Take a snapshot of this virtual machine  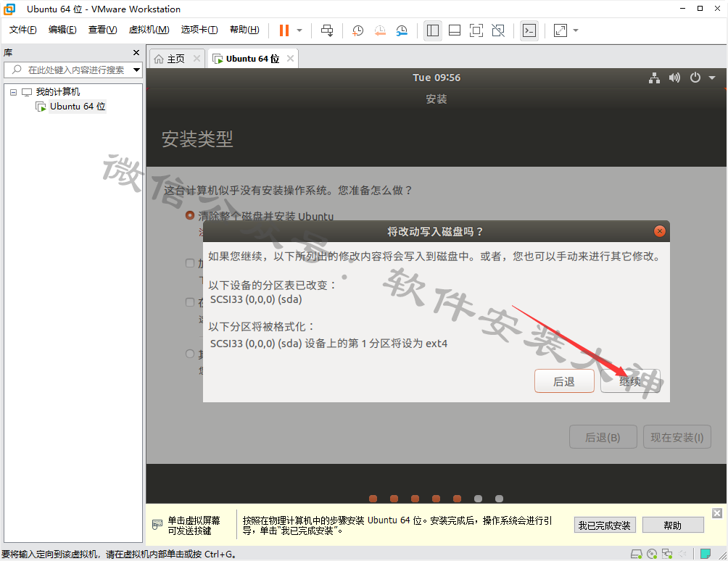point(357,30)
